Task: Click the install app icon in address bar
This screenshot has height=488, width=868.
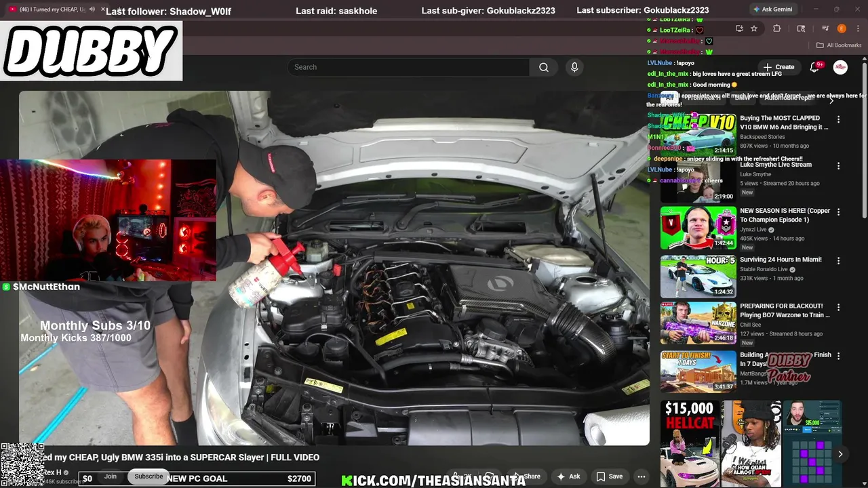Action: 739,28
